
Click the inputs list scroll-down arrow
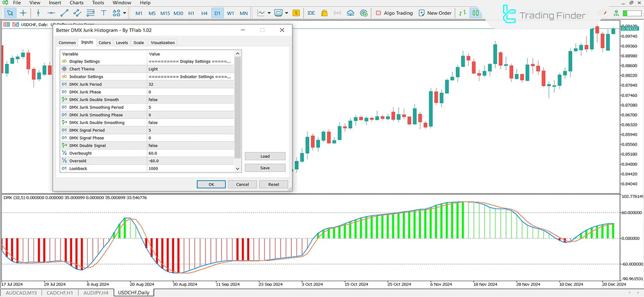coord(237,169)
